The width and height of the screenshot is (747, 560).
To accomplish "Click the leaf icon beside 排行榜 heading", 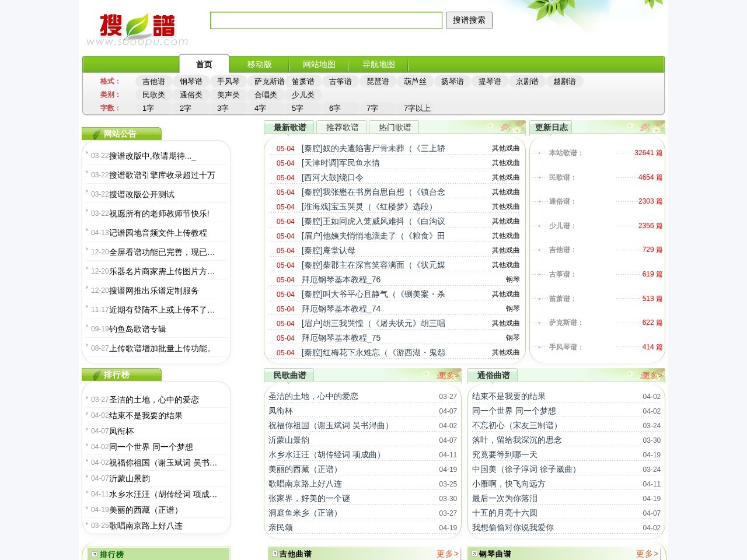I will point(96,375).
